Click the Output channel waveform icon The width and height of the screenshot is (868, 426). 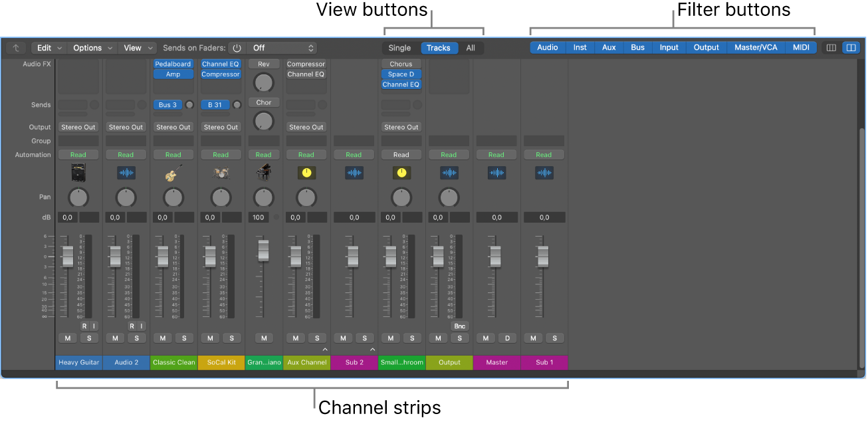pyautogui.click(x=449, y=173)
